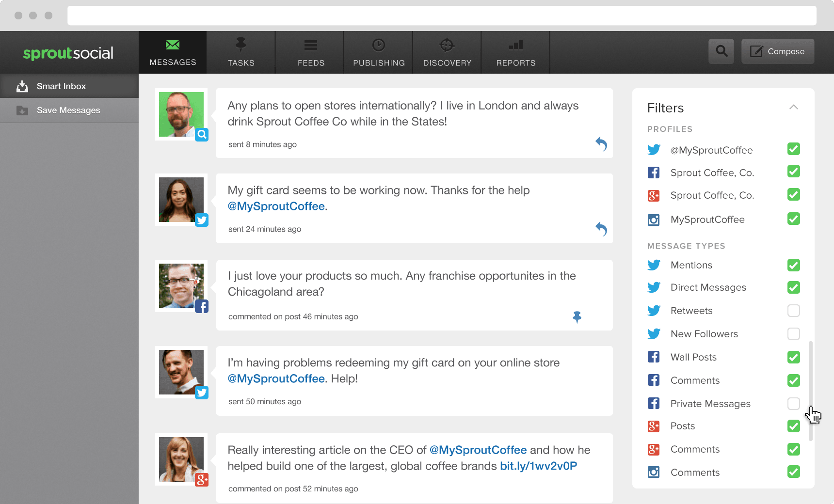Click the Twitter icon beside Mentions
Viewport: 834px width, 504px height.
click(x=654, y=265)
